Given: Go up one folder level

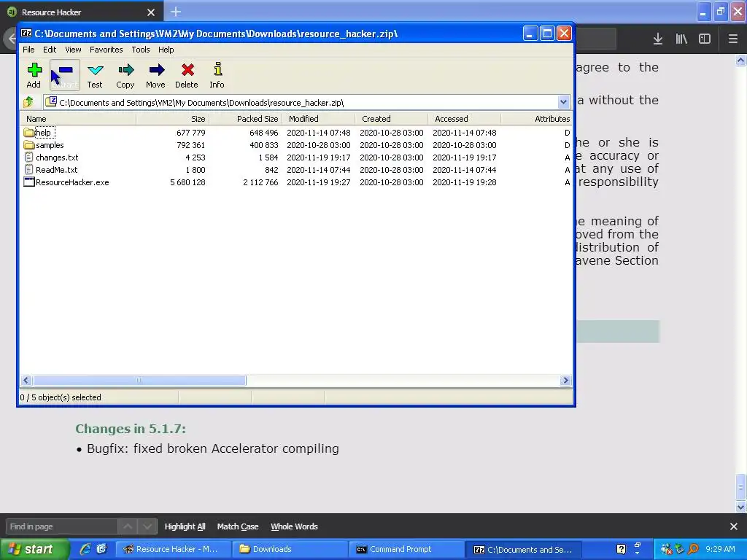Looking at the screenshot, I should tap(28, 102).
